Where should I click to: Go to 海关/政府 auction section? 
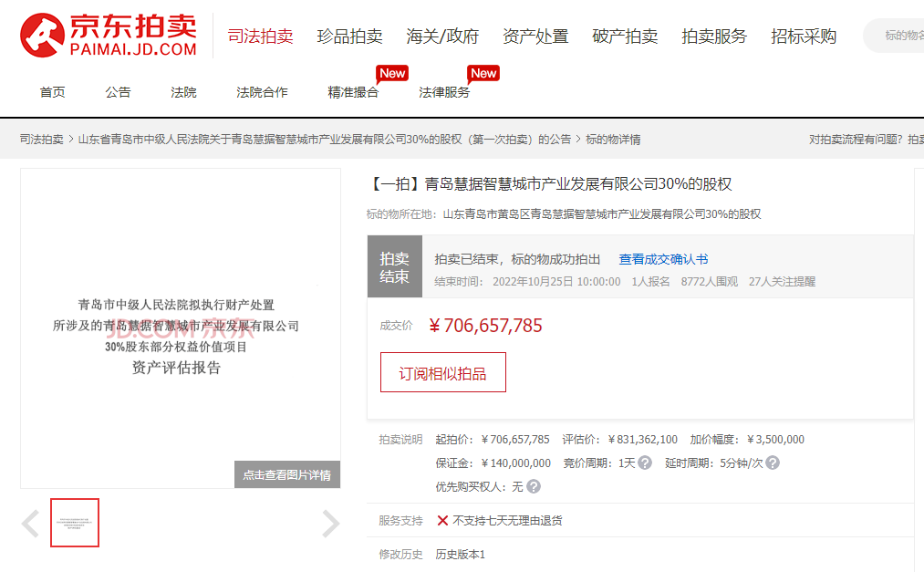tap(442, 36)
